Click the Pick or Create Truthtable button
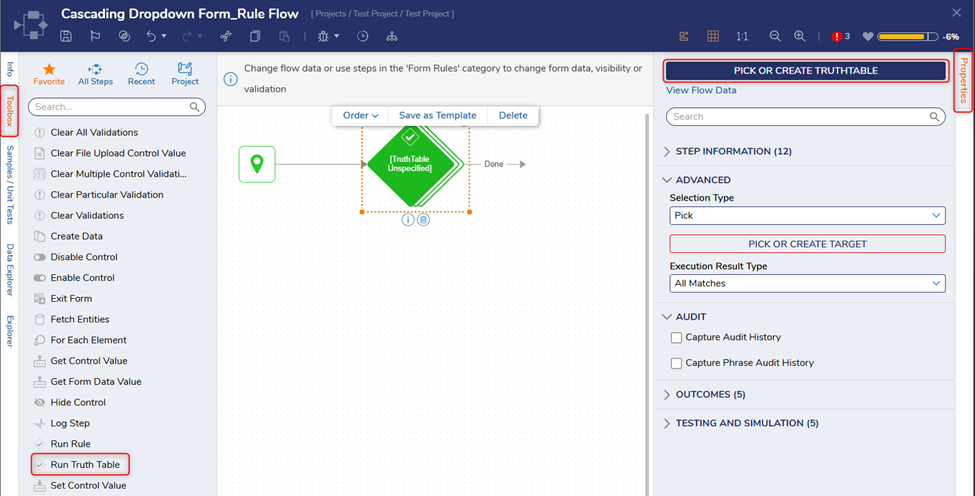The image size is (975, 496). click(805, 70)
